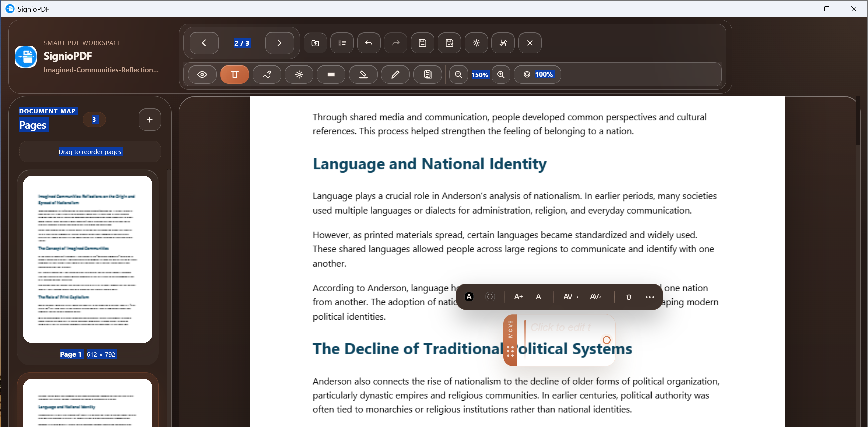
Task: Toggle text outline with the circle button
Action: (x=490, y=297)
